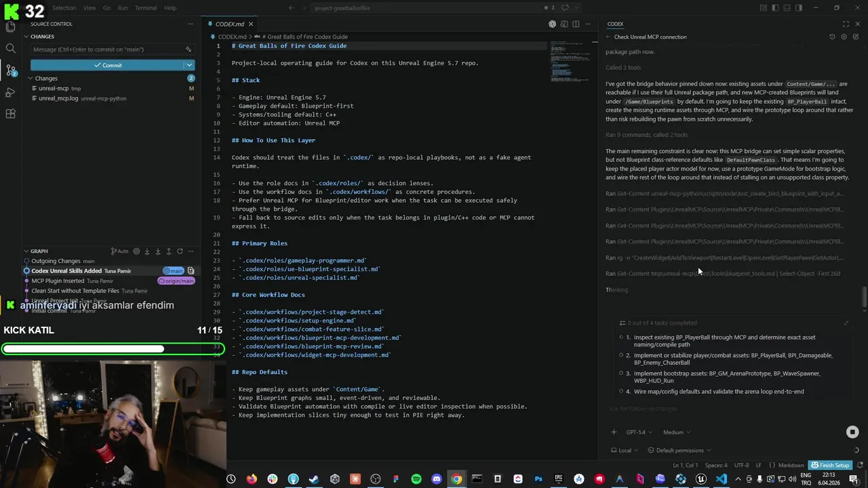
Task: Toggle Auto mode in Graph header
Action: (x=119, y=251)
